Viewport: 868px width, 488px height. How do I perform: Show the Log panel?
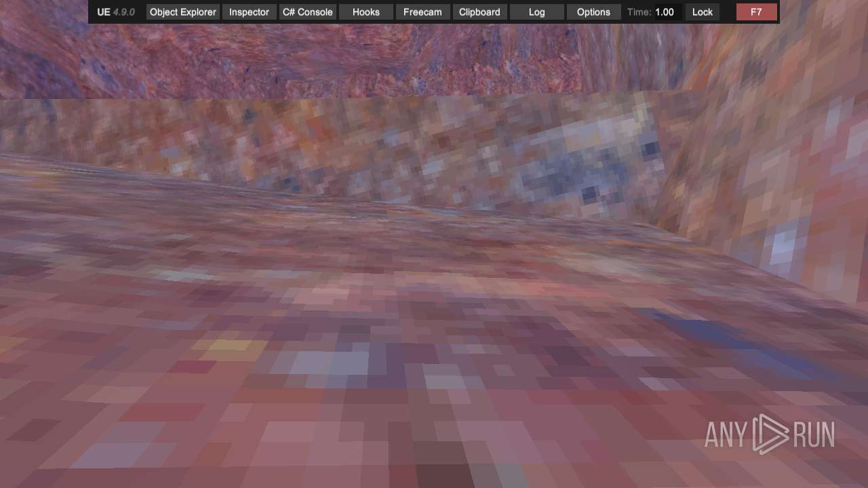536,12
